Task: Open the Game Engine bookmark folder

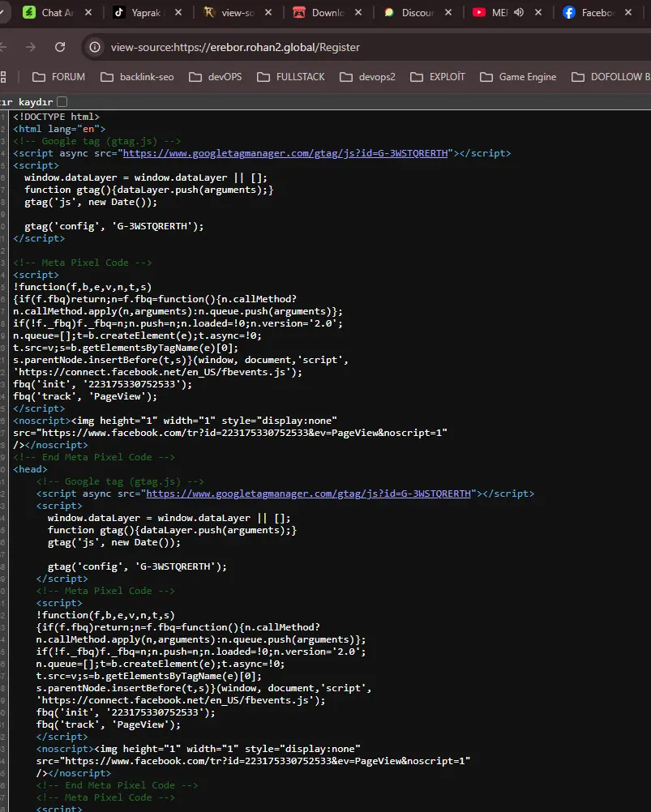Action: pos(518,77)
